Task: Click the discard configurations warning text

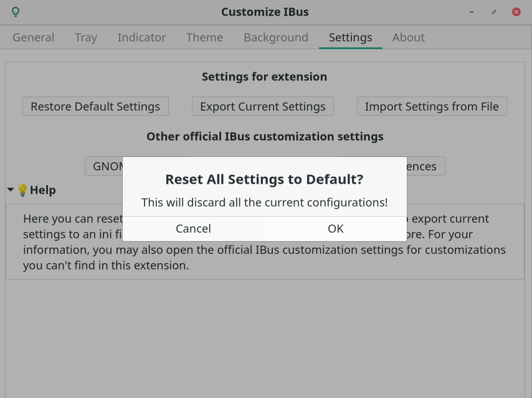Action: pyautogui.click(x=264, y=202)
